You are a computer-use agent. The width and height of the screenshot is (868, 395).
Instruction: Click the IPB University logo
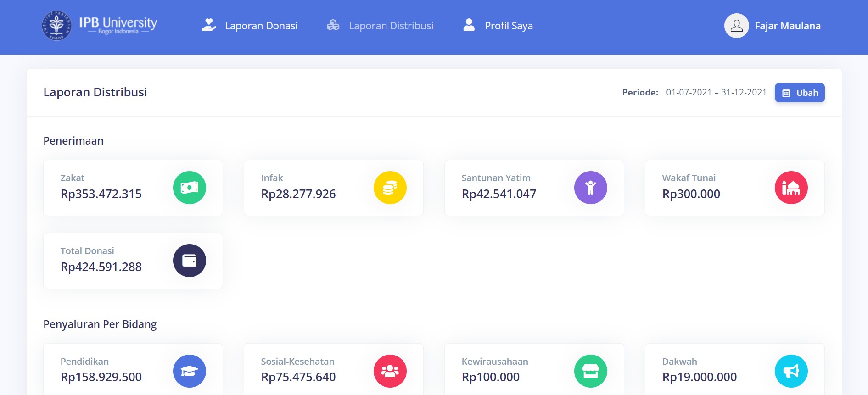pyautogui.click(x=100, y=26)
